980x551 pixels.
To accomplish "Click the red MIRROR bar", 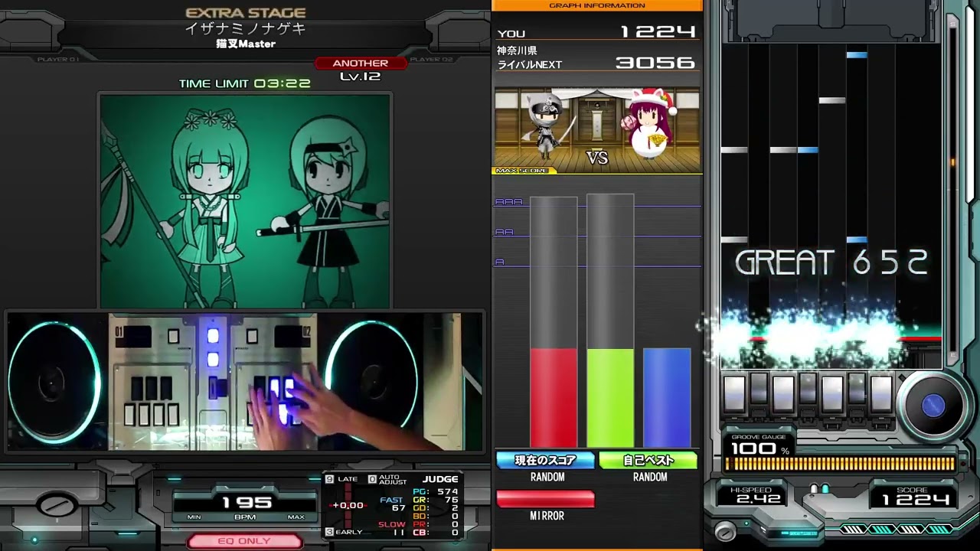I will click(545, 500).
